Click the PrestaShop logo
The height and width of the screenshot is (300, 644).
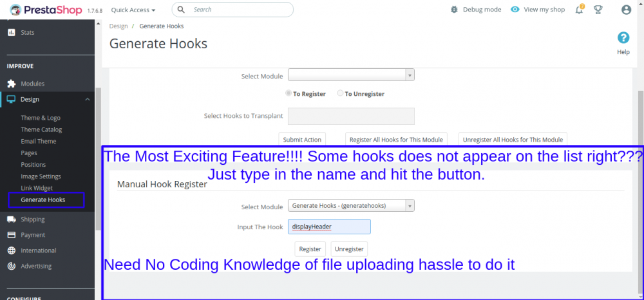point(46,10)
